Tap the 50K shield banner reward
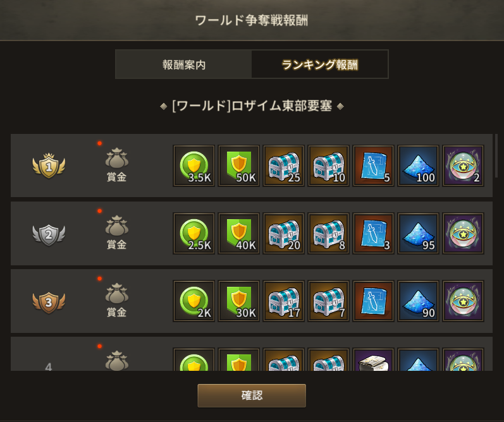 239,166
